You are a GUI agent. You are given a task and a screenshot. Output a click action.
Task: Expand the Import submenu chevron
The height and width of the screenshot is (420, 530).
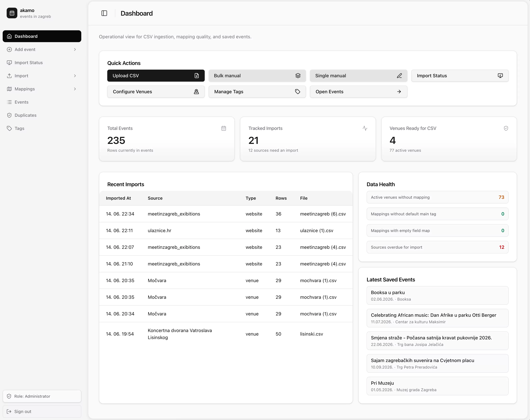75,76
